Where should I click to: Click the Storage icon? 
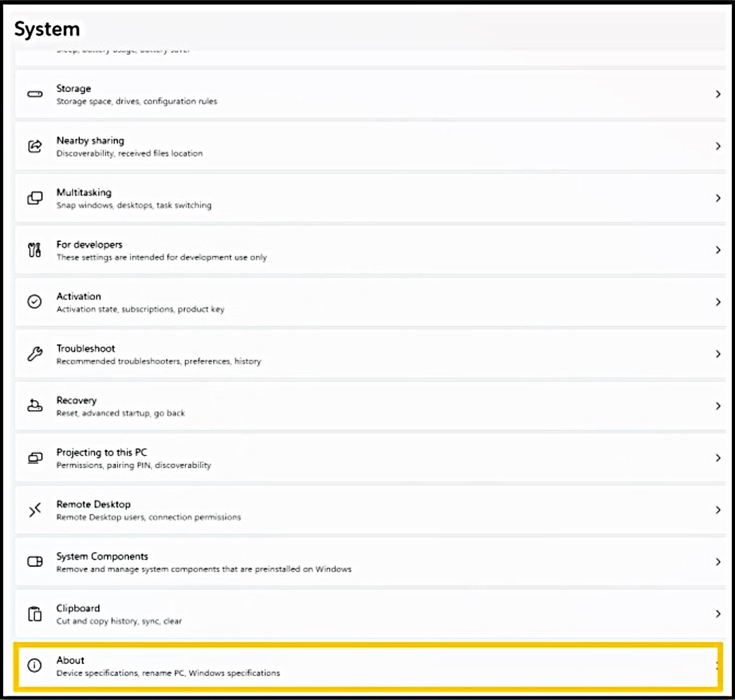pos(35,94)
